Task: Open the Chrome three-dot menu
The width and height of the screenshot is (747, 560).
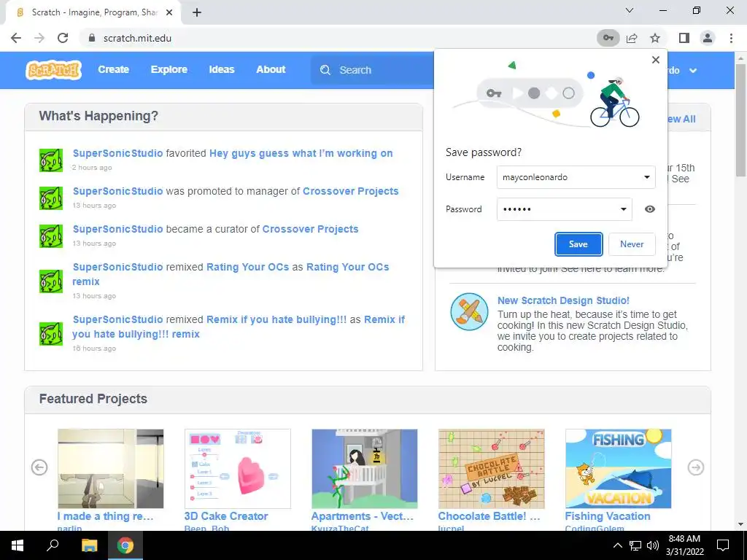Action: tap(731, 38)
